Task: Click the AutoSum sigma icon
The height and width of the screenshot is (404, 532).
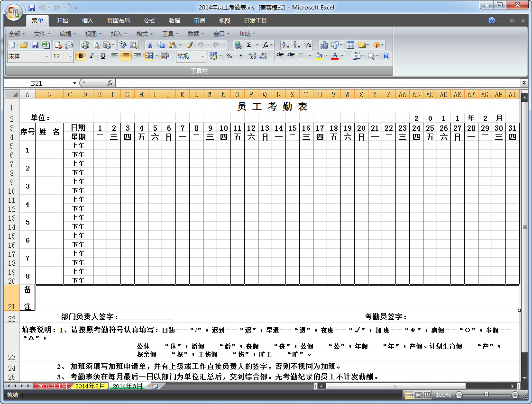Action: 249,45
